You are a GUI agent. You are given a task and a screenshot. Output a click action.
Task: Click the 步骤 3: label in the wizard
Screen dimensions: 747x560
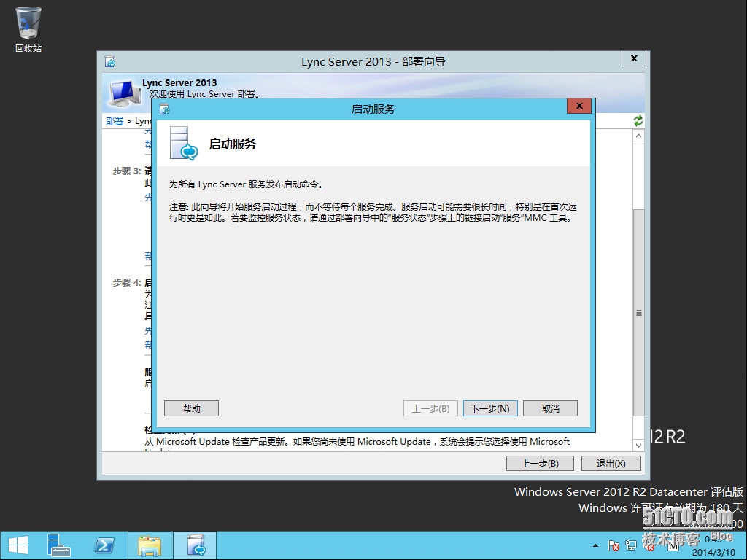(x=127, y=171)
